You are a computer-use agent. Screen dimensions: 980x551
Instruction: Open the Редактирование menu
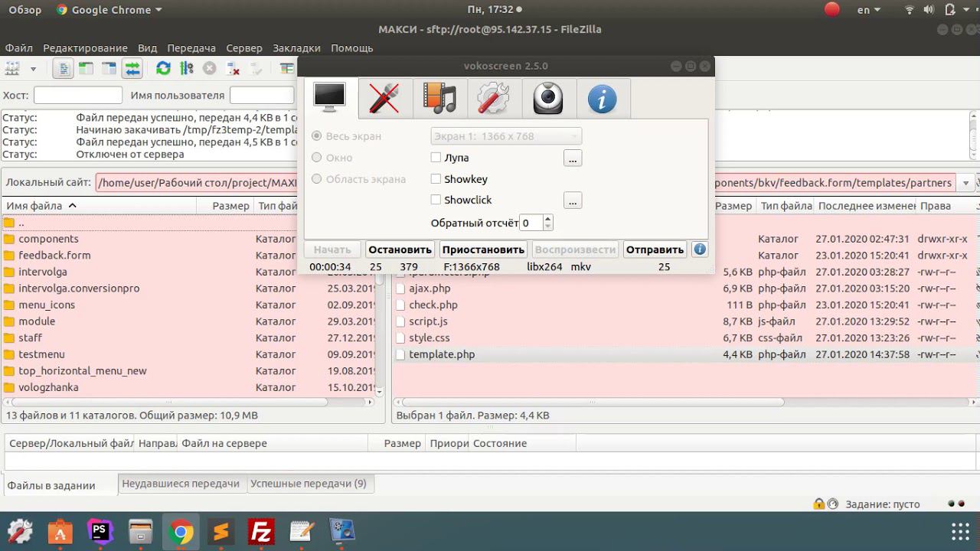click(x=85, y=48)
